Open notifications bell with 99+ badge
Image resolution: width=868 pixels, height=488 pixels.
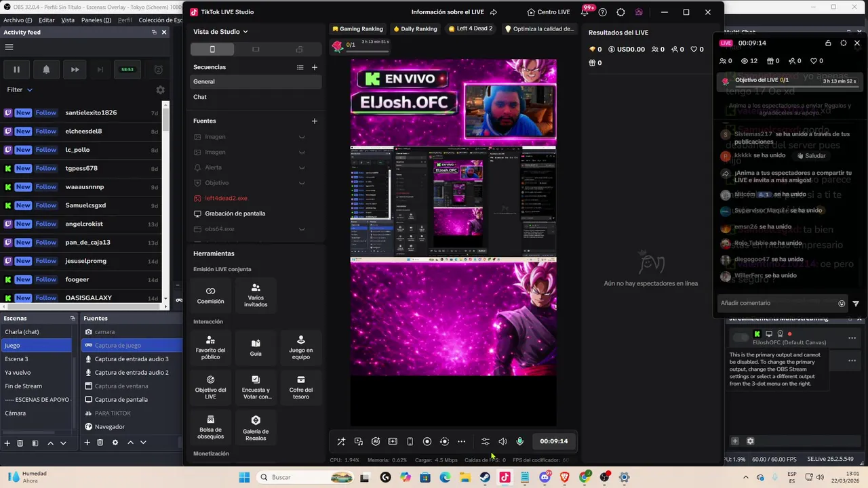[586, 12]
